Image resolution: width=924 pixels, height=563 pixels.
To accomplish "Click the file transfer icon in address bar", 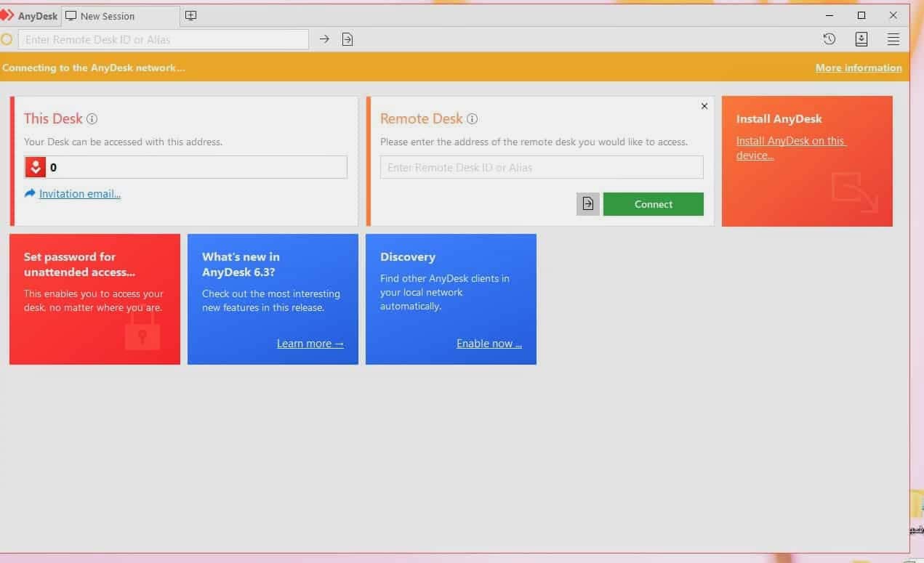I will [x=347, y=39].
